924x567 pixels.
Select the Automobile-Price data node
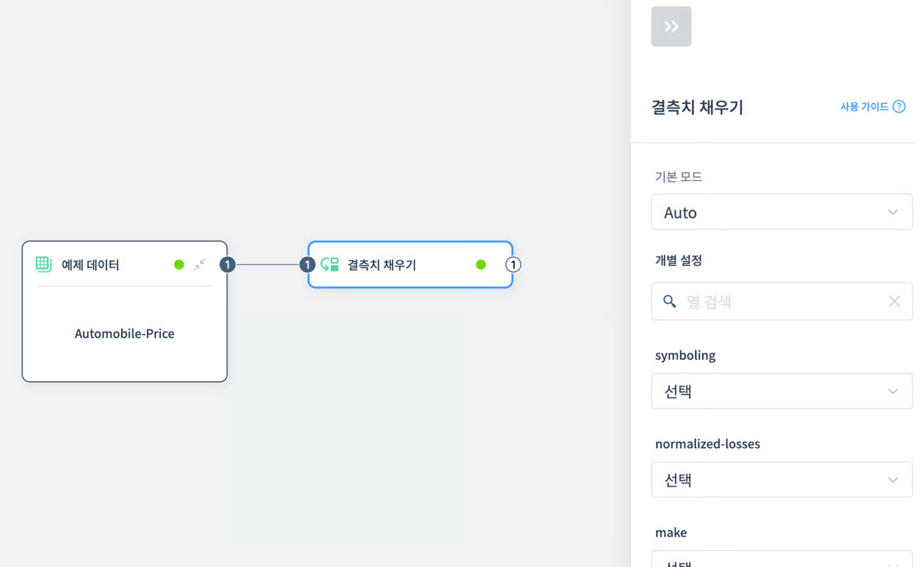pos(124,333)
